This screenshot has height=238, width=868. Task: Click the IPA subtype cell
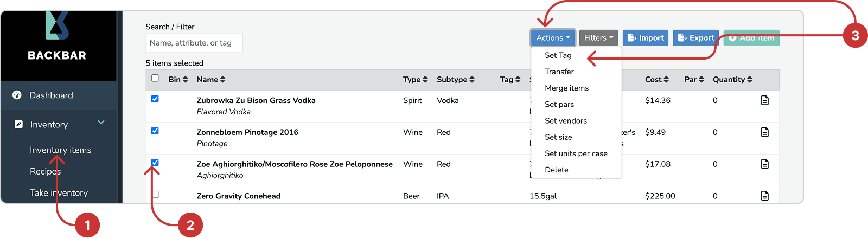point(443,196)
